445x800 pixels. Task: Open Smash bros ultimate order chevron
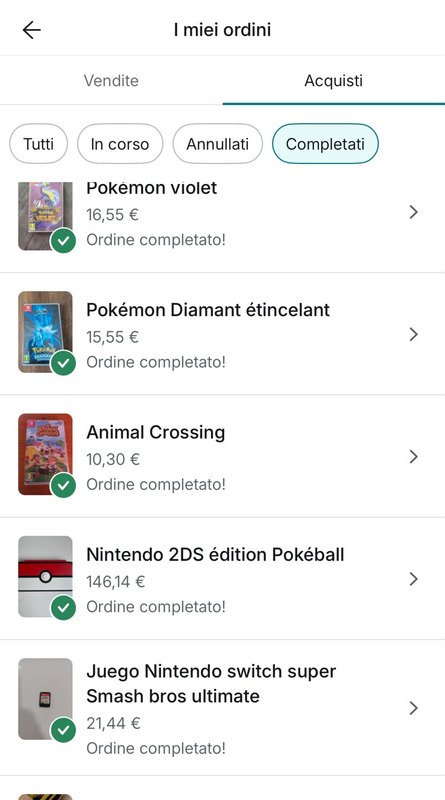point(414,708)
